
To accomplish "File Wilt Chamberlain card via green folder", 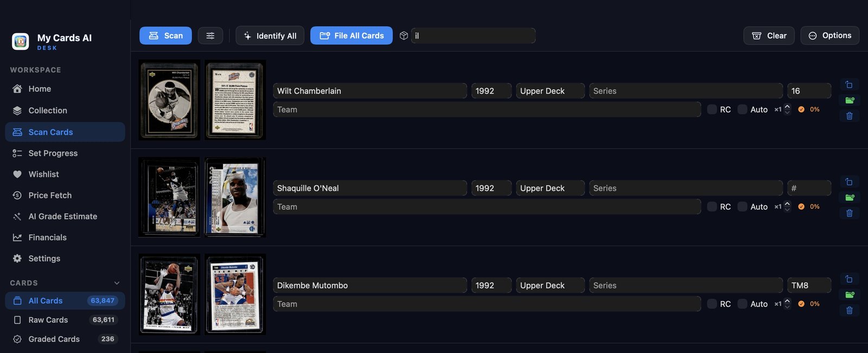I will tap(850, 100).
